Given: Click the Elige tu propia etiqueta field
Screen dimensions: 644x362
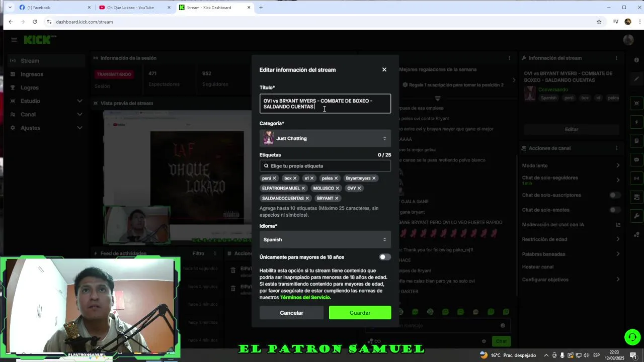Looking at the screenshot, I should [x=325, y=166].
